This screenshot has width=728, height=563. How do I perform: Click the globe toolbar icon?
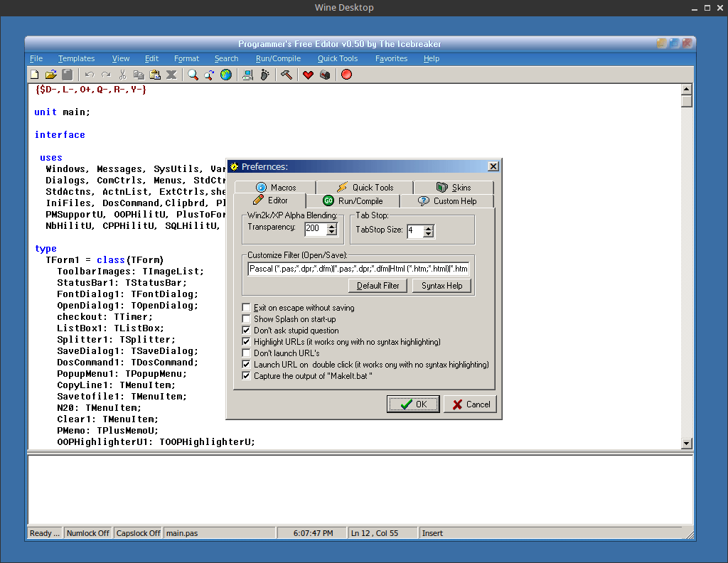[x=226, y=75]
